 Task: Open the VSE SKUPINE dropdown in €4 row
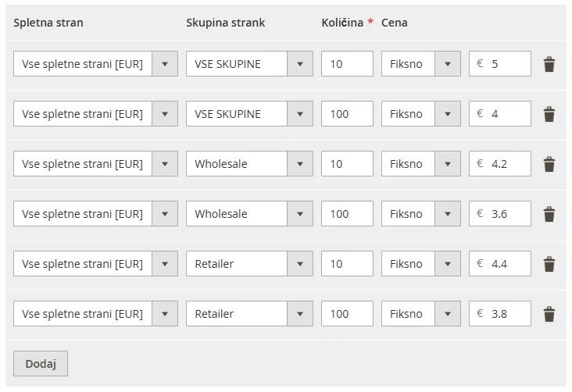pos(249,114)
